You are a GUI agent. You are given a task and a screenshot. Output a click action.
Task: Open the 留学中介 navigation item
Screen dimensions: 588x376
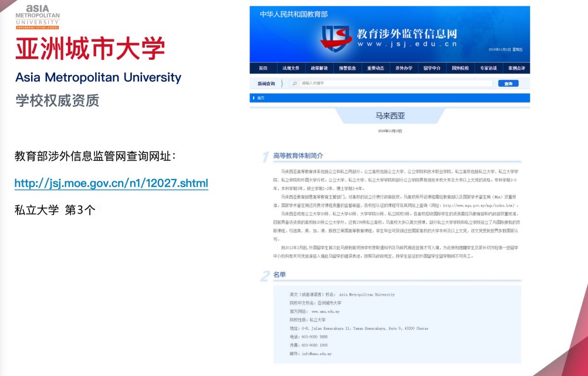432,68
